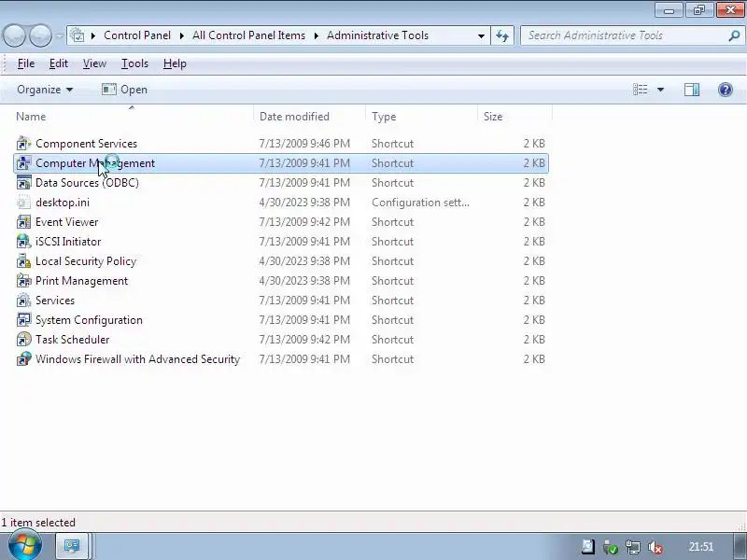Sort by Date modified column header
Screen dimensions: 747x560
click(x=310, y=116)
